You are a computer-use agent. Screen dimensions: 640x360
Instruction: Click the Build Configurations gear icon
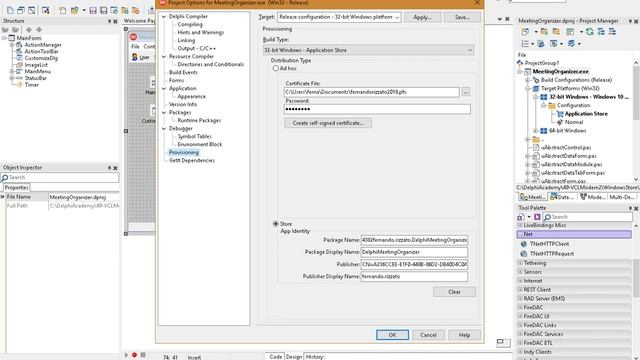(x=536, y=80)
